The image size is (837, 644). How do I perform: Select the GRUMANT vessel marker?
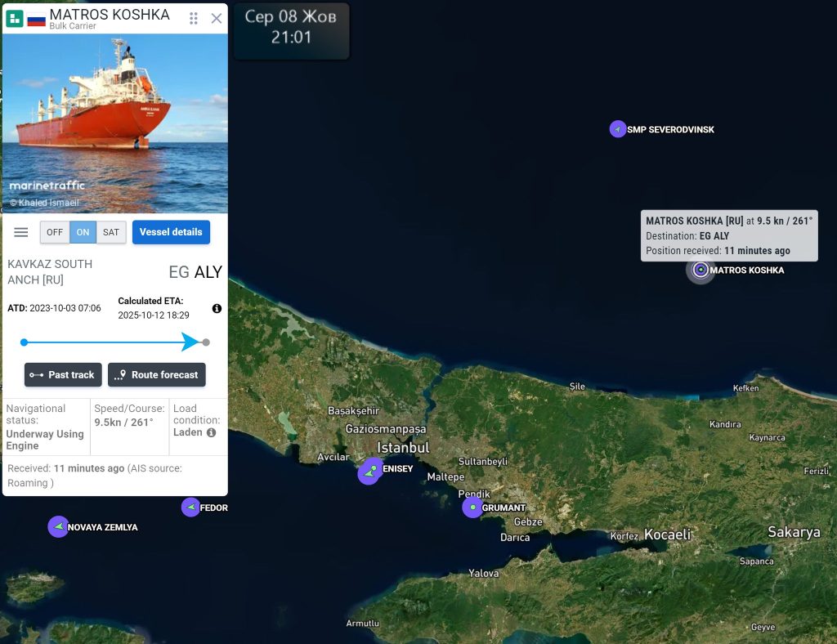pyautogui.click(x=472, y=507)
